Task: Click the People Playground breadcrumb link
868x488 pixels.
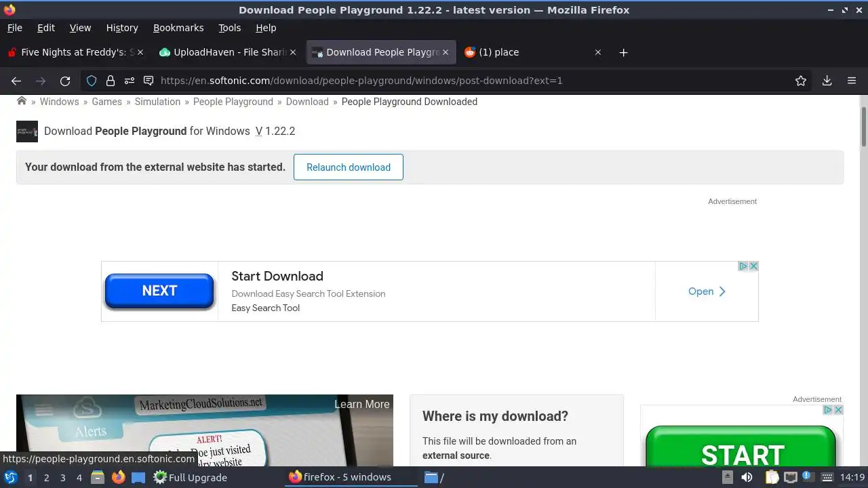Action: coord(233,102)
